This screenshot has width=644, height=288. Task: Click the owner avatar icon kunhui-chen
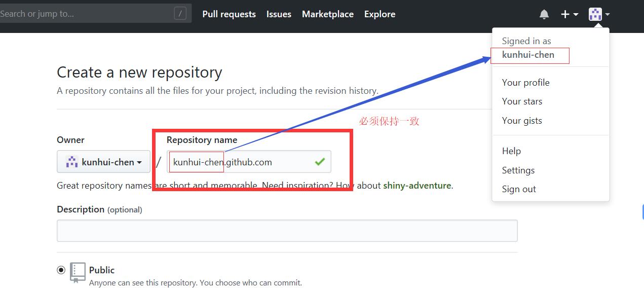(x=72, y=162)
